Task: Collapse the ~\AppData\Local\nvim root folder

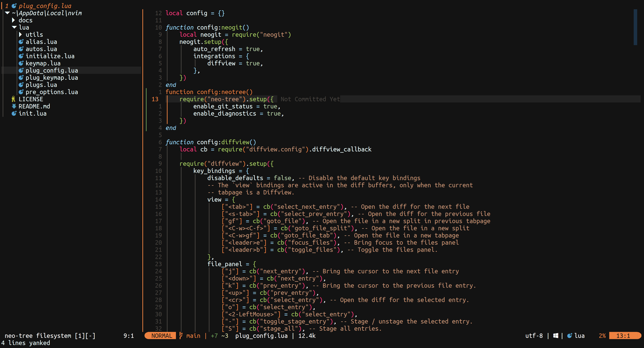Action: click(7, 13)
